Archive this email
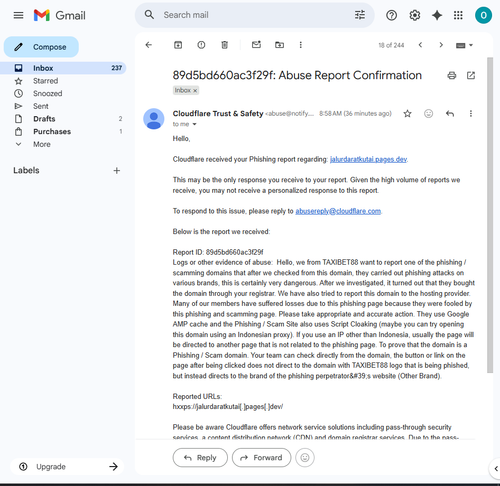Image resolution: width=500 pixels, height=486 pixels. click(178, 45)
